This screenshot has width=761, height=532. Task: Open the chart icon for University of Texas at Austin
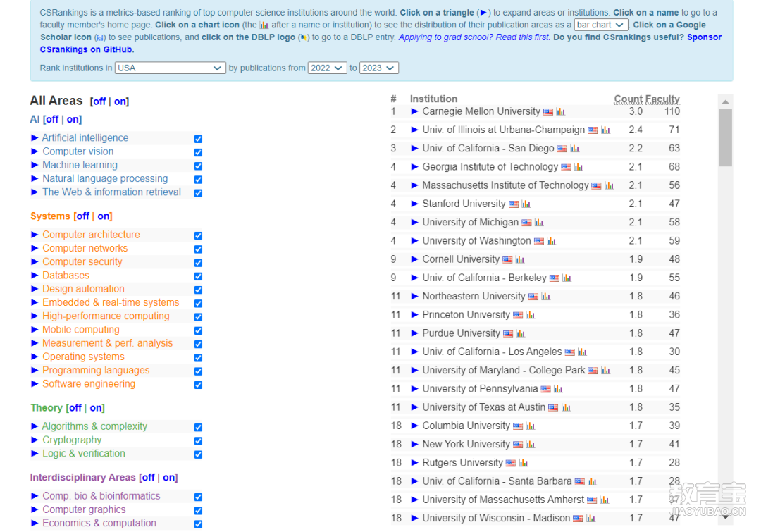point(566,407)
